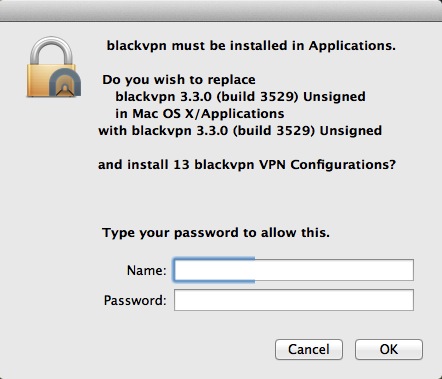This screenshot has height=379, width=442.
Task: Click the "in Mac OS X/Applications" line
Action: [x=200, y=114]
